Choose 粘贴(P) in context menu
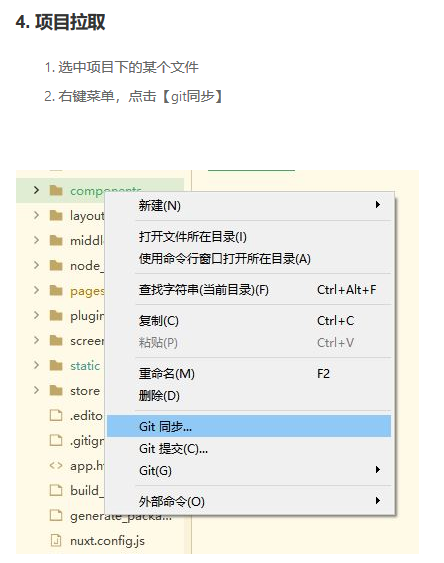This screenshot has height=563, width=444. pos(249,343)
